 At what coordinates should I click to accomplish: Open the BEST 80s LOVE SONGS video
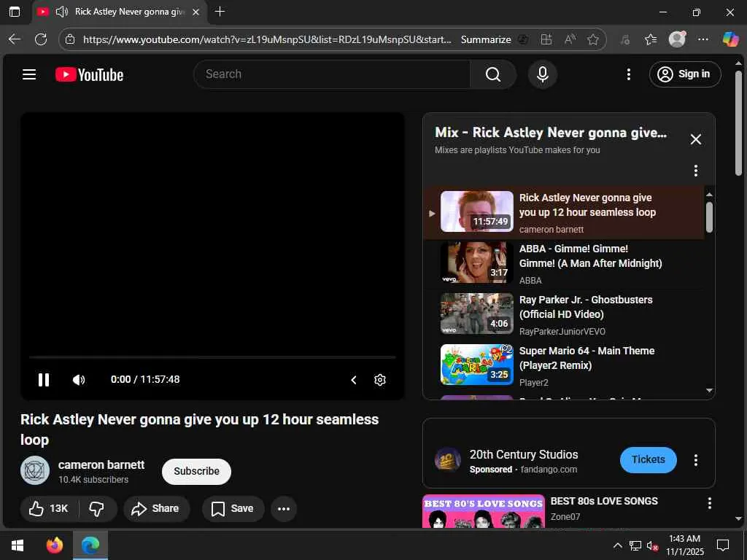coord(603,501)
